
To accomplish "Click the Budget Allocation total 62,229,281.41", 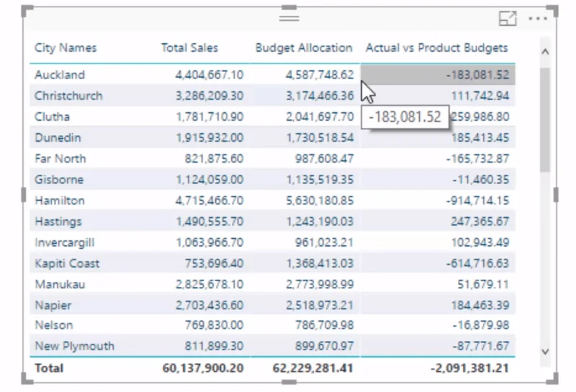I will click(313, 368).
